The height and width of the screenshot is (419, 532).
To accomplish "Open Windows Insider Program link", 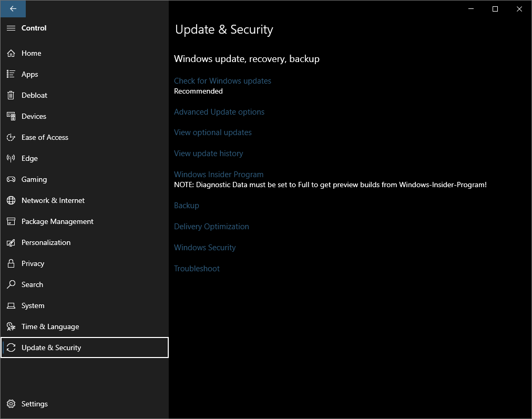I will tap(219, 175).
